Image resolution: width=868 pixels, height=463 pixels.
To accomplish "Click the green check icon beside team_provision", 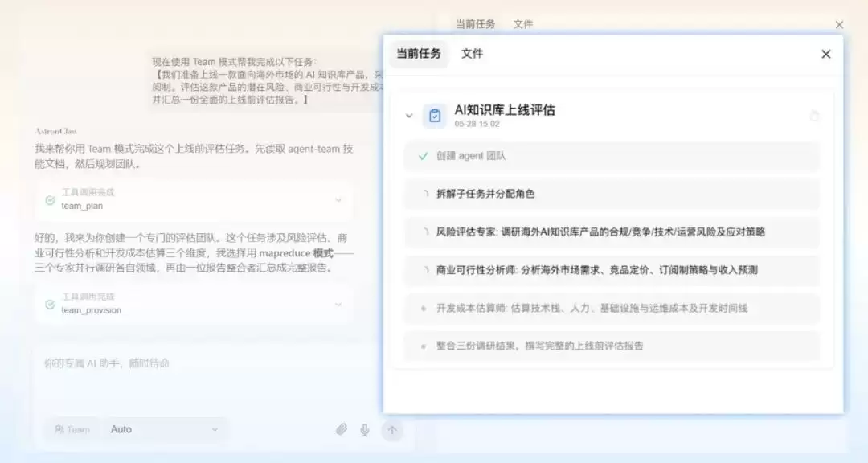I will tap(50, 304).
